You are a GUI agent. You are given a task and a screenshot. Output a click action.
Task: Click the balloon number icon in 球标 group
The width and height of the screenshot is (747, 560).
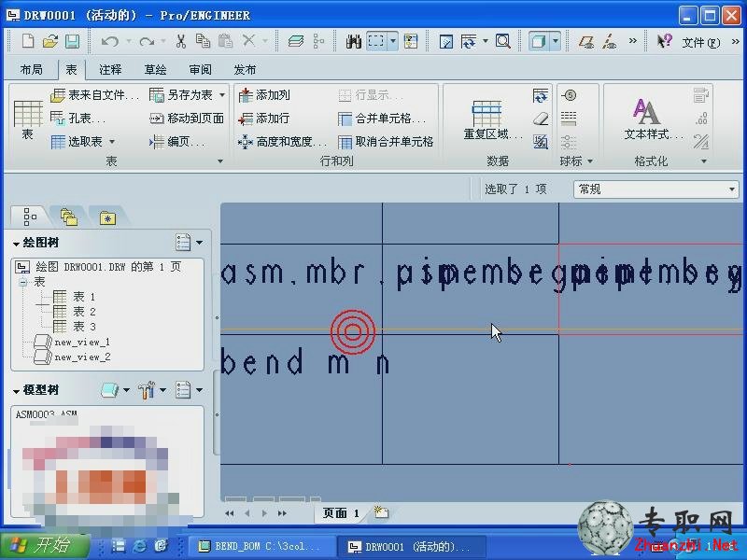[x=569, y=95]
